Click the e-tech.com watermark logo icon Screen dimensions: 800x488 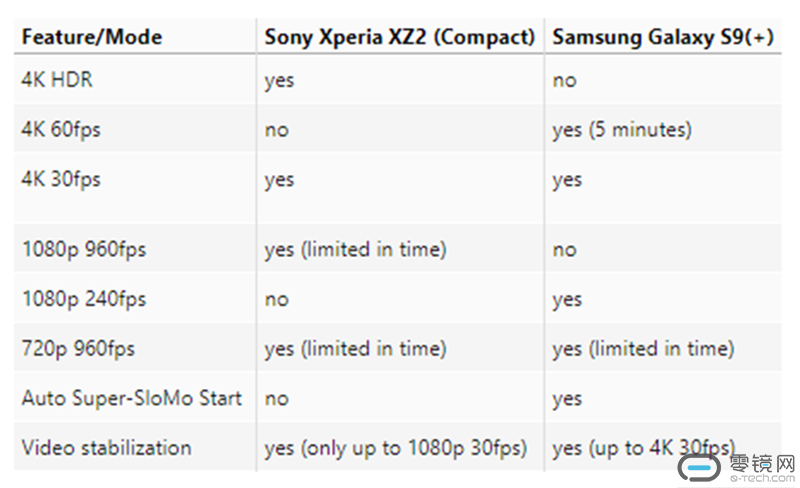(x=699, y=467)
